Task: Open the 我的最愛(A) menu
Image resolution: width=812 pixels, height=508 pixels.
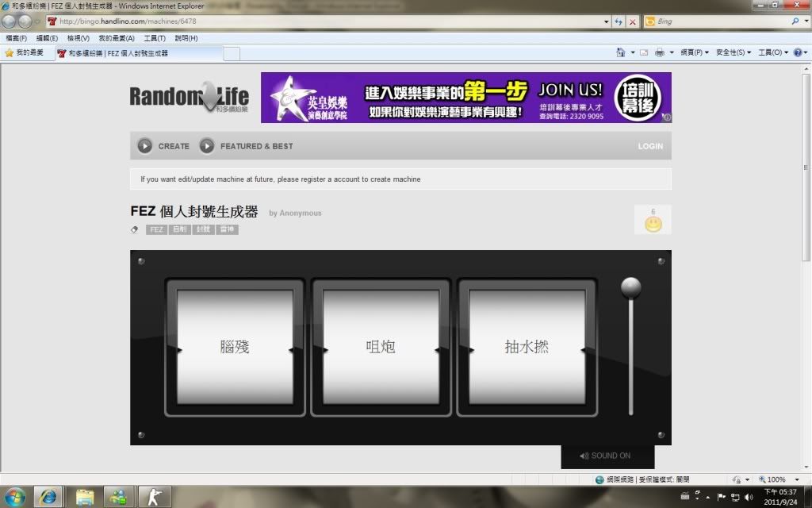Action: [116, 38]
